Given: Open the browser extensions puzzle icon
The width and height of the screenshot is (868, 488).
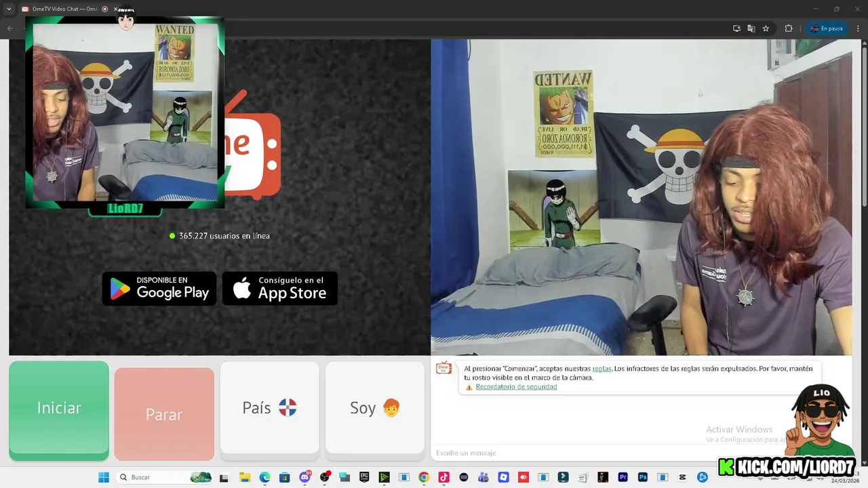Looking at the screenshot, I should (x=789, y=28).
